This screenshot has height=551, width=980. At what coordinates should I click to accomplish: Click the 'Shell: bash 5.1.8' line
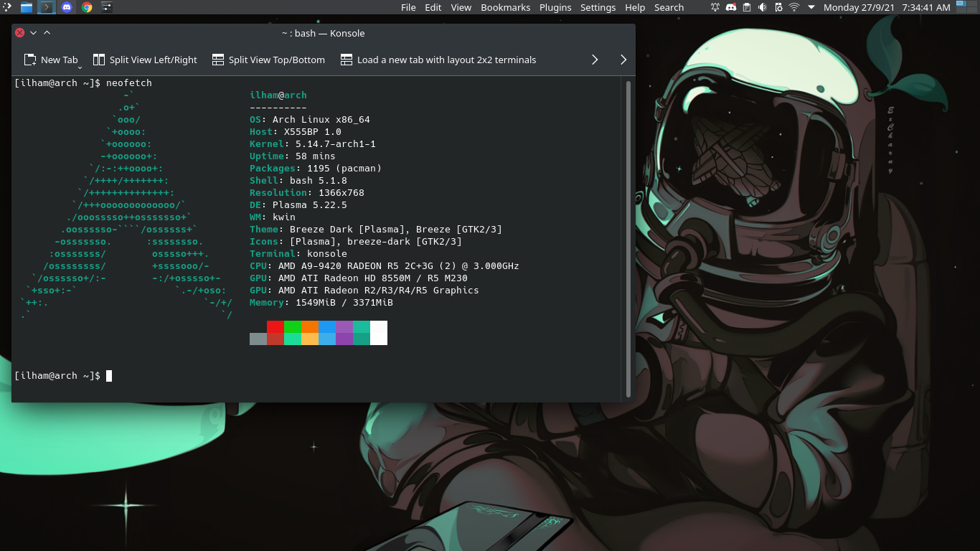(x=298, y=181)
